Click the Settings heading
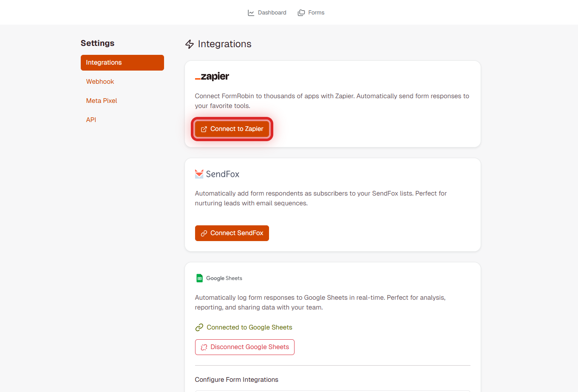This screenshot has height=392, width=578. click(97, 43)
